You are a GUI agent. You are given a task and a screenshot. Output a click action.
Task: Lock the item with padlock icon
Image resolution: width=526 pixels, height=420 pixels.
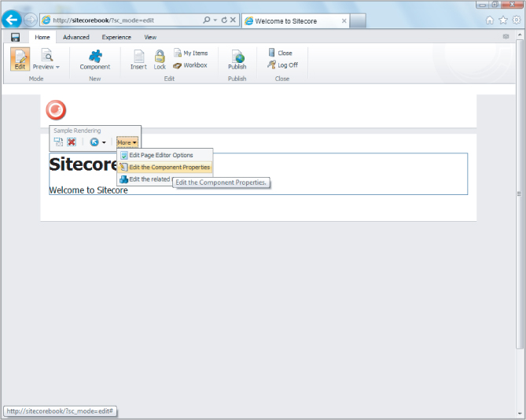(x=160, y=59)
